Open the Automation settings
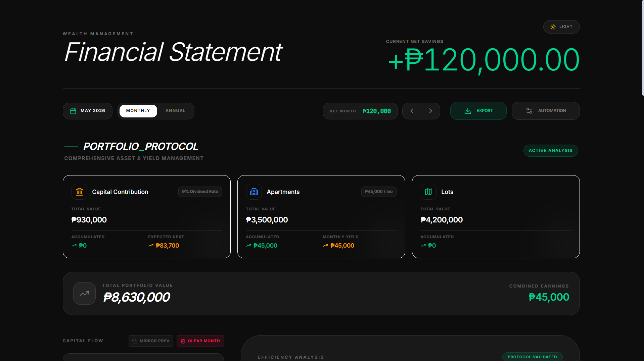This screenshot has width=644, height=361. [545, 111]
